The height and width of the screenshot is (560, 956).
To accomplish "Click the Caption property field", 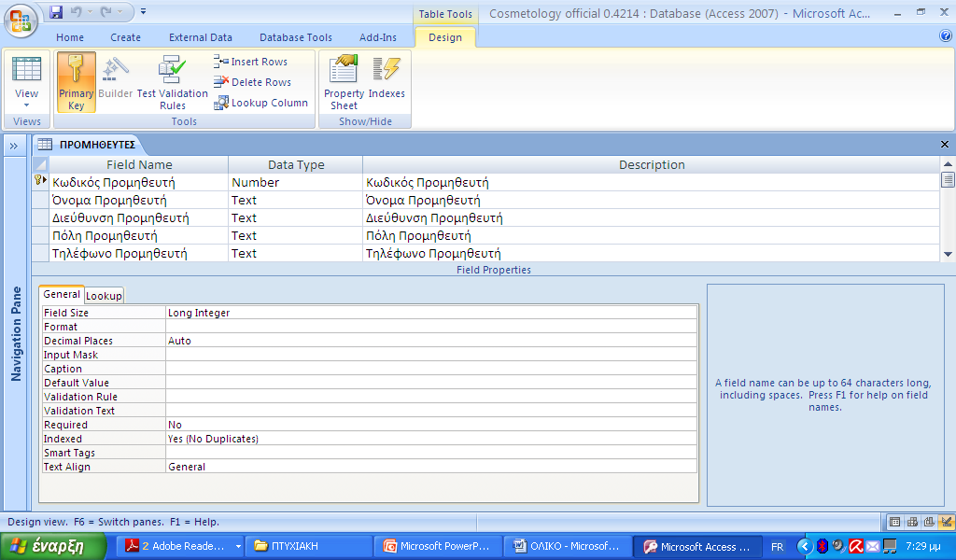I will pyautogui.click(x=431, y=369).
